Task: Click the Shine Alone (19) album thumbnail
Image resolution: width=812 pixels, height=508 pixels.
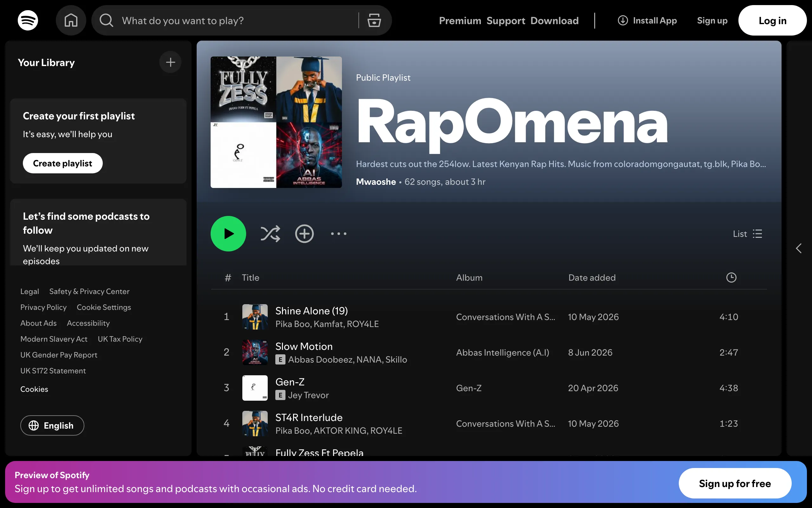Action: click(255, 317)
